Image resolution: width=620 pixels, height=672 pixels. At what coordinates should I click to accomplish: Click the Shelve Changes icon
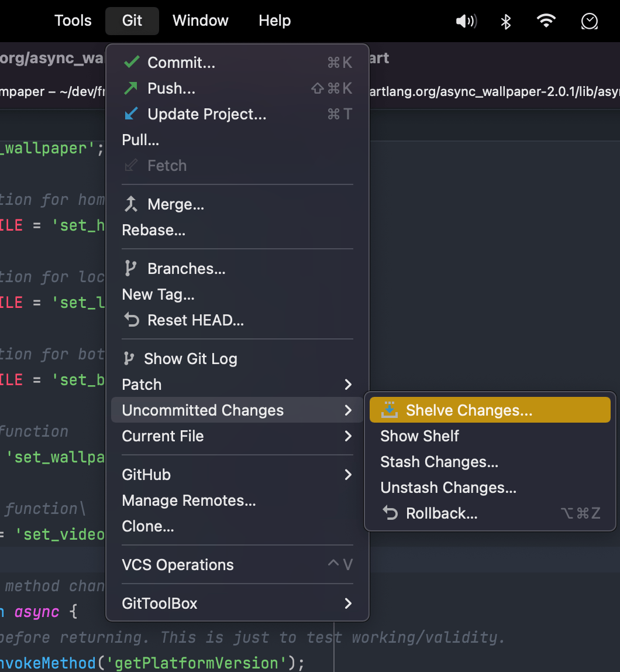point(390,410)
